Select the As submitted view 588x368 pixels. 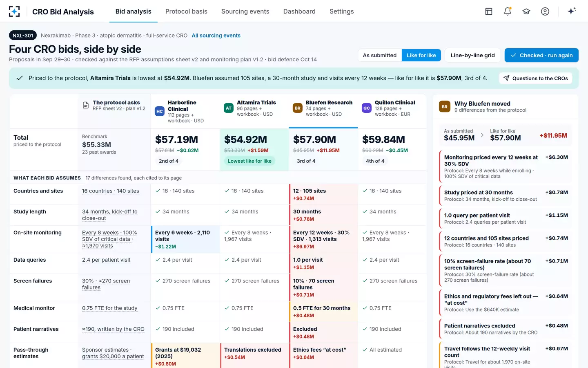pos(380,55)
